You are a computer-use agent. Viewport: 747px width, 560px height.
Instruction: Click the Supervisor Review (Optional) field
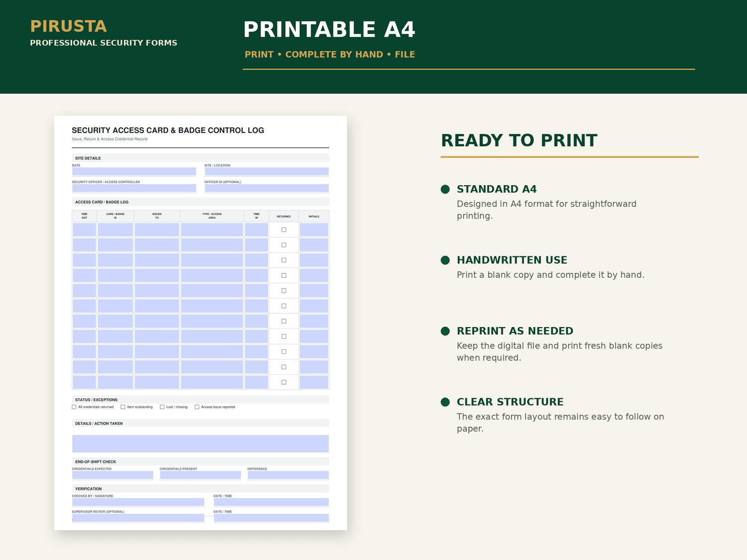(138, 518)
